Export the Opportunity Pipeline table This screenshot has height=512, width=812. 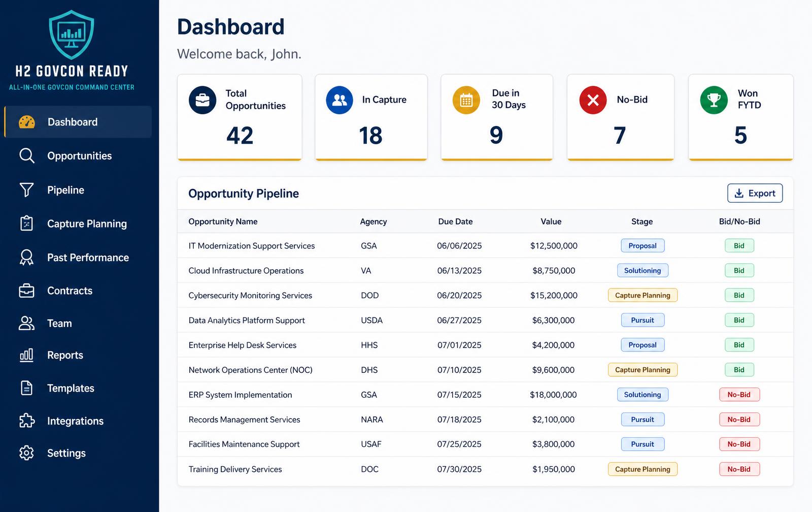click(755, 193)
